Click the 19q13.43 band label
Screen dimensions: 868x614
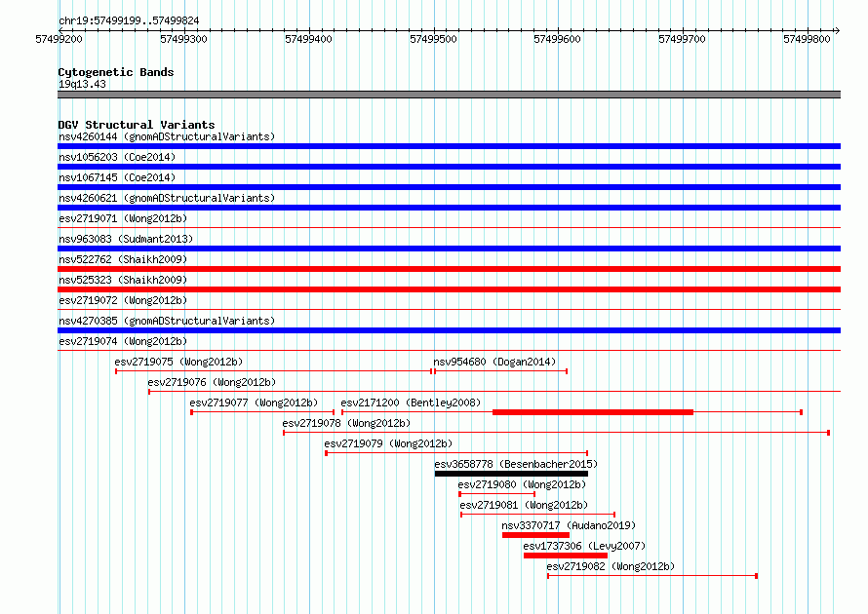click(82, 84)
